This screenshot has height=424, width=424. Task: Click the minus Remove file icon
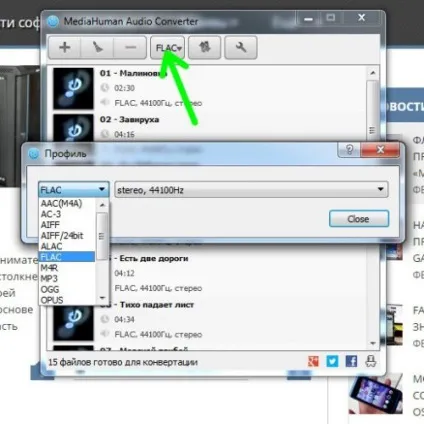[x=130, y=48]
